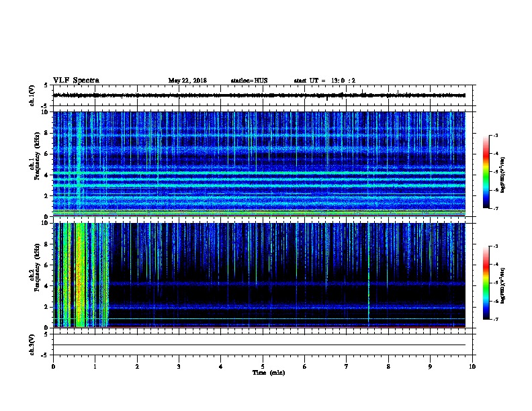Click the ch.1 voltage waveform trace
532x411 pixels.
(259, 95)
